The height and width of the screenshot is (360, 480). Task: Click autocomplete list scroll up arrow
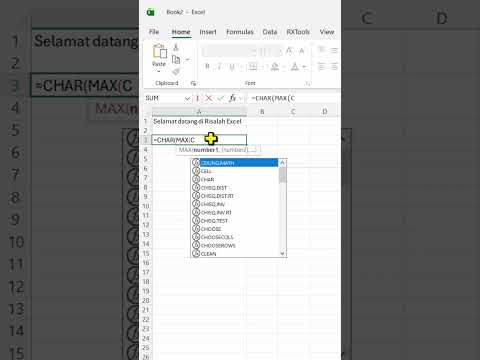tap(282, 163)
